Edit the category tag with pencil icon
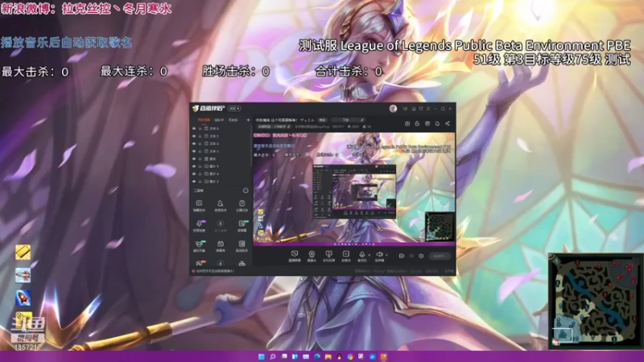 coord(289,126)
